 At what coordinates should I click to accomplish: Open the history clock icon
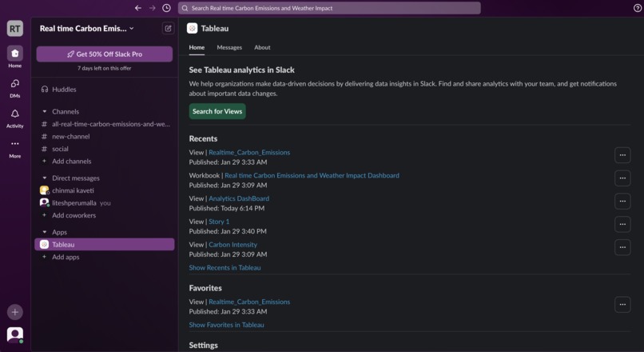[166, 8]
